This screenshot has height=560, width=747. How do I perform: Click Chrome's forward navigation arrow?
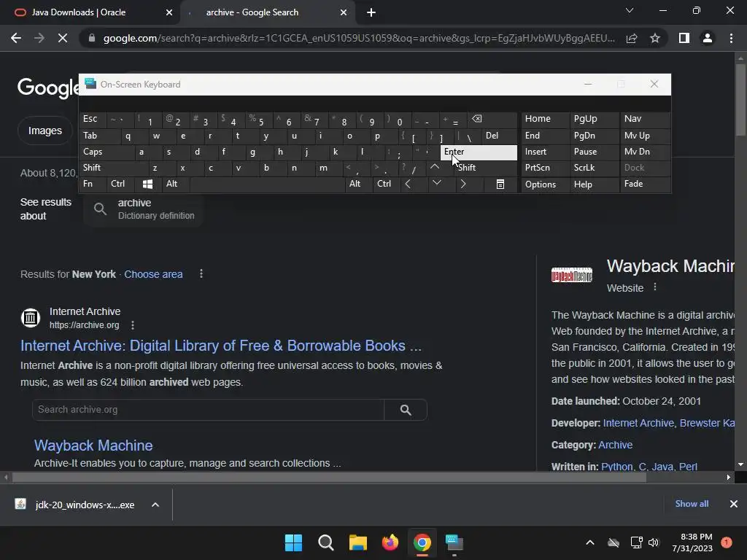tap(39, 38)
